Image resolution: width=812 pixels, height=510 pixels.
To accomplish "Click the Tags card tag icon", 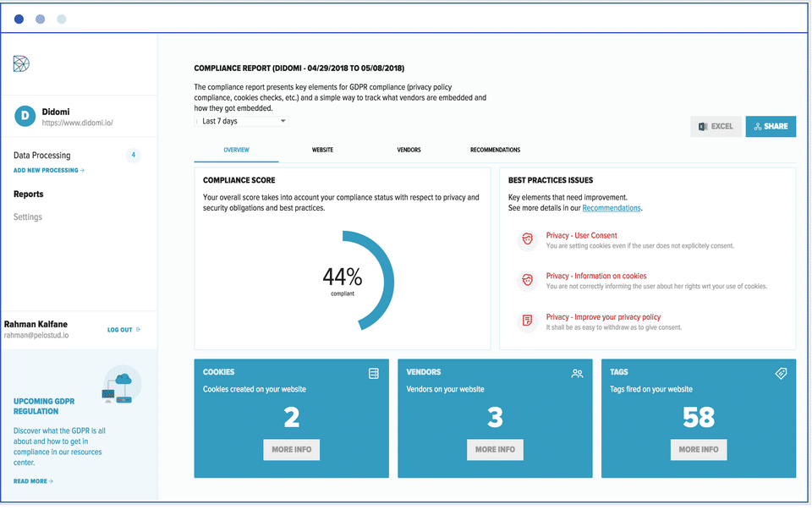I will pos(781,373).
